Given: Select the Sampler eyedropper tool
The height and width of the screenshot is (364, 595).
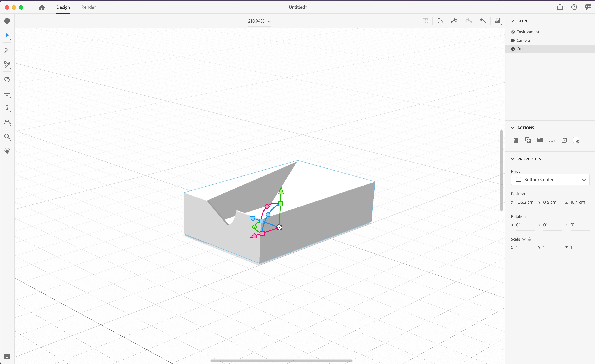Looking at the screenshot, I should (7, 64).
